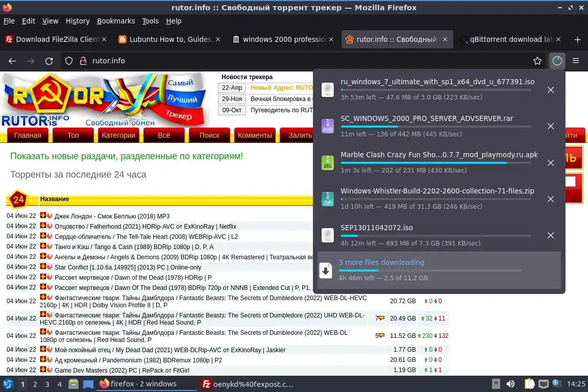The image size is (588, 392).
Task: Open the Lubuntu start menu icon
Action: 8,384
